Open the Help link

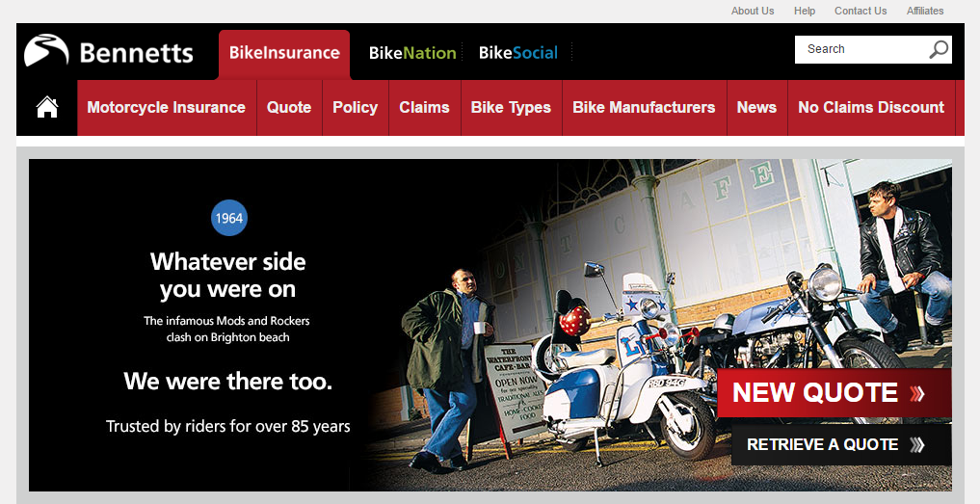point(805,11)
